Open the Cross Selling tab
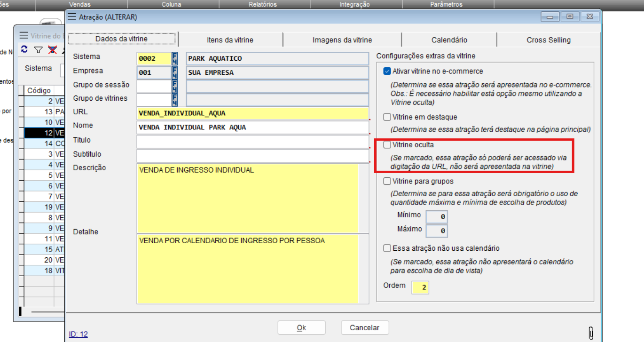 click(548, 40)
